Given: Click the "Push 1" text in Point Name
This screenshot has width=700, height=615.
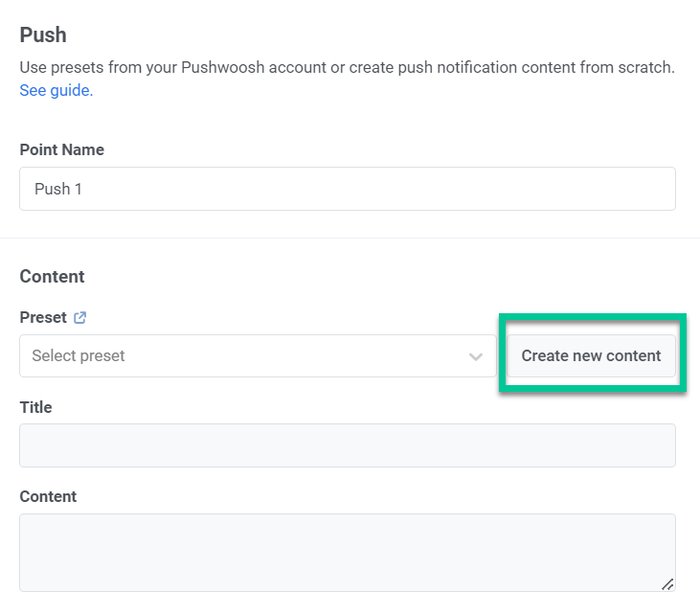Looking at the screenshot, I should tap(58, 189).
